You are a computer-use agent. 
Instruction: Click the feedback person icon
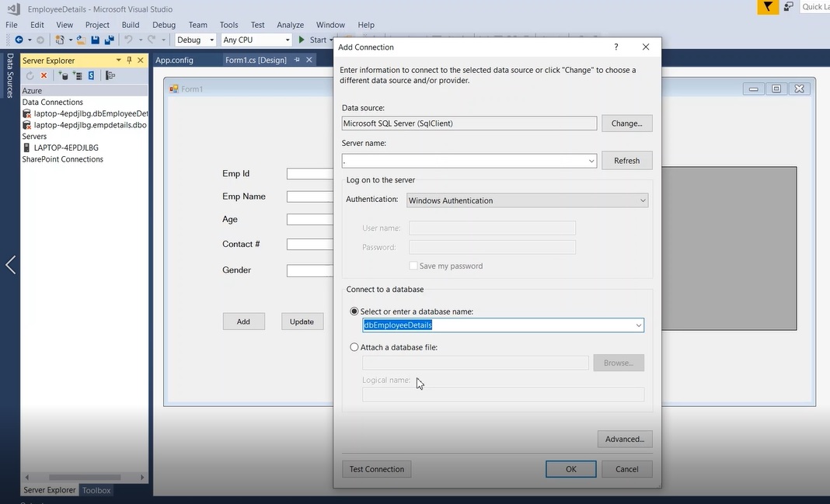(789, 7)
